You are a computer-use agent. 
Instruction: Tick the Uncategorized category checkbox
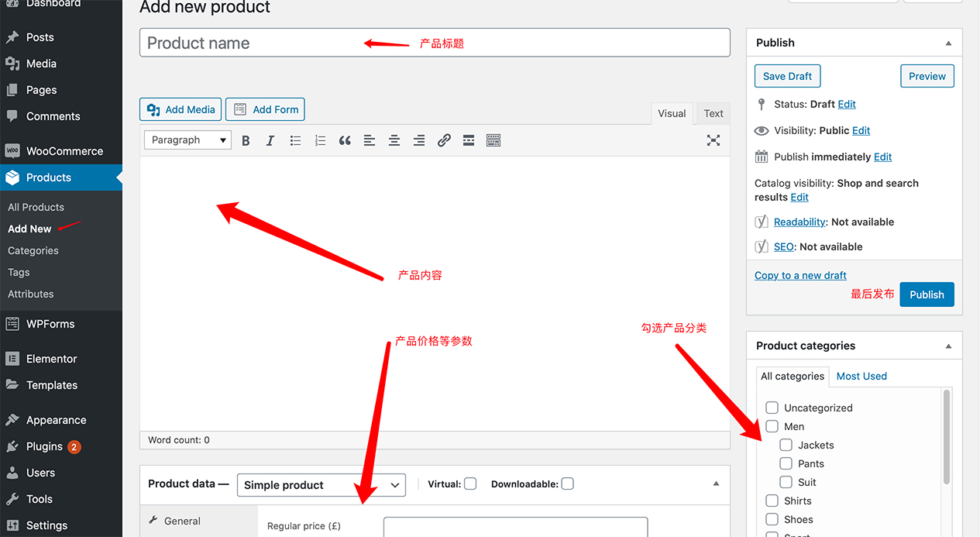pyautogui.click(x=772, y=408)
